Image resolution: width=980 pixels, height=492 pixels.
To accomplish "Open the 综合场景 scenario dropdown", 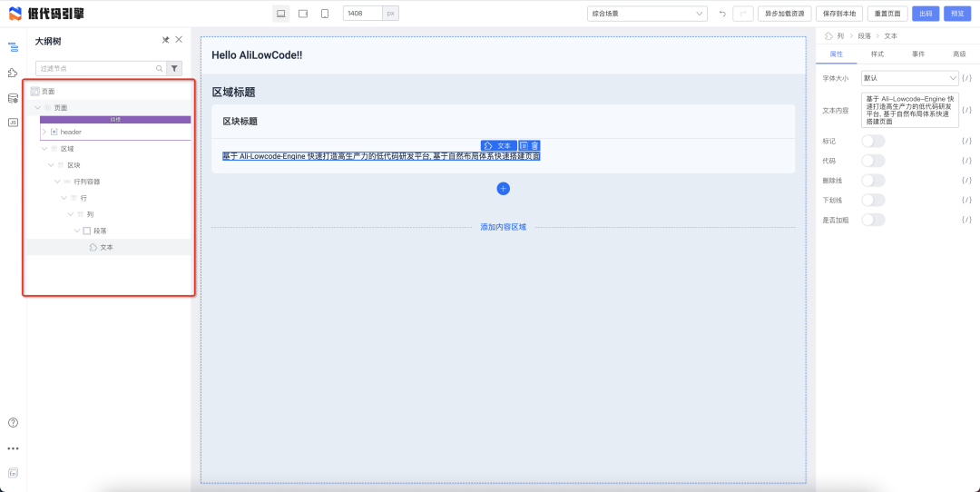I will tap(648, 14).
